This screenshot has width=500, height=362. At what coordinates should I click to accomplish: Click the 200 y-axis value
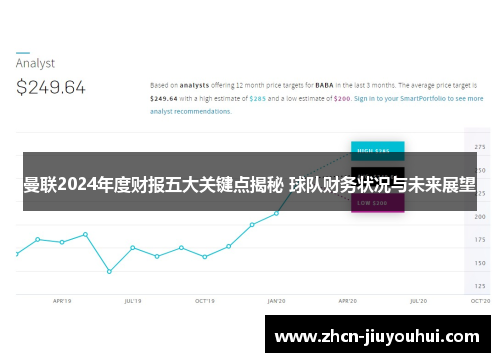tap(480, 217)
